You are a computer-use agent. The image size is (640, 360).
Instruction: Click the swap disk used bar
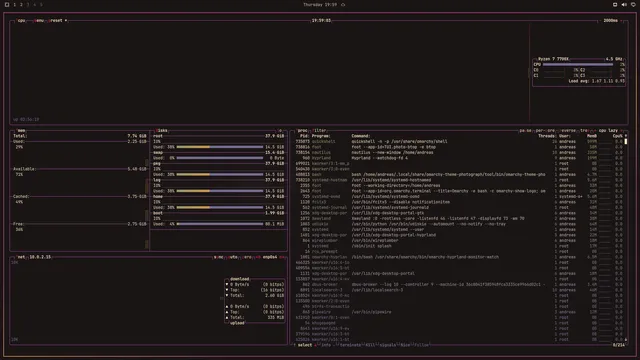coord(220,158)
